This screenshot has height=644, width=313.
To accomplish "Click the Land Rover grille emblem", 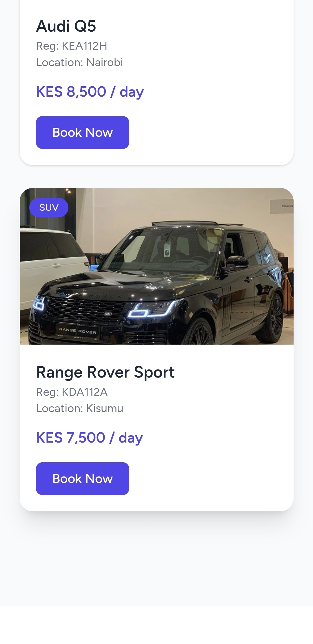I will [108, 313].
